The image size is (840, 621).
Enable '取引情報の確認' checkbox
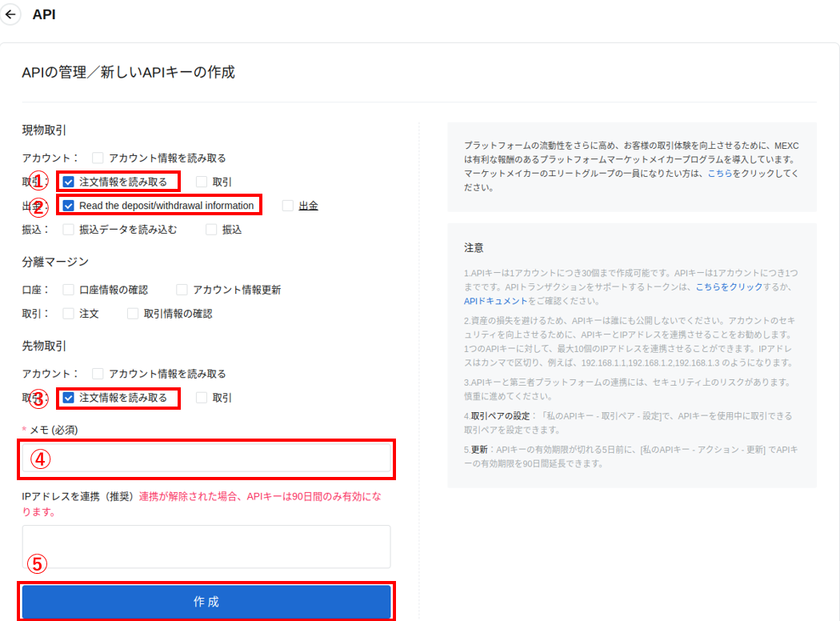(x=132, y=314)
